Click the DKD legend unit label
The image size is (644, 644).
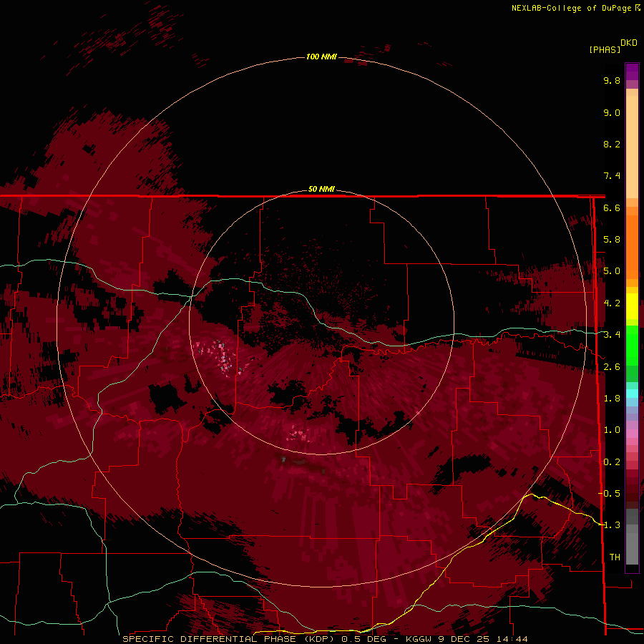click(629, 43)
